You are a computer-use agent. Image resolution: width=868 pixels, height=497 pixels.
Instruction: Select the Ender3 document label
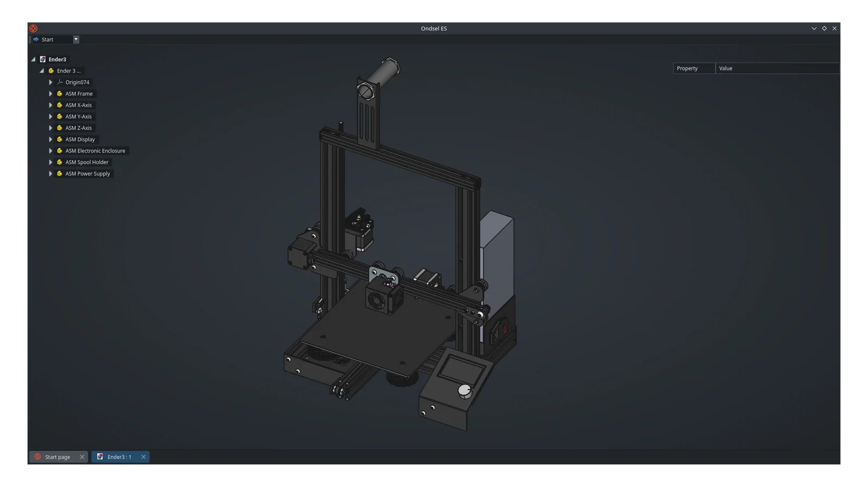58,60
